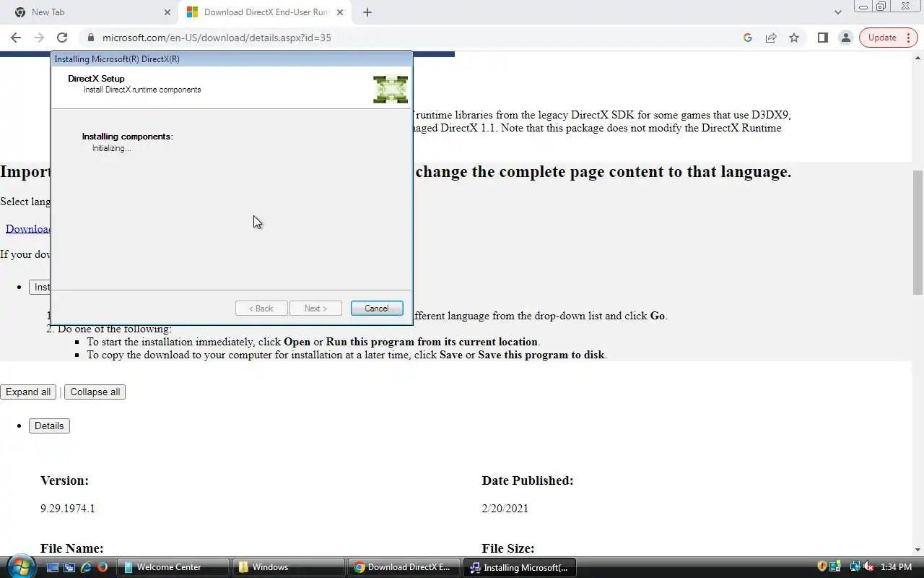Screen dimensions: 924x578
Task: Open the network status tray icon
Action: [855, 567]
